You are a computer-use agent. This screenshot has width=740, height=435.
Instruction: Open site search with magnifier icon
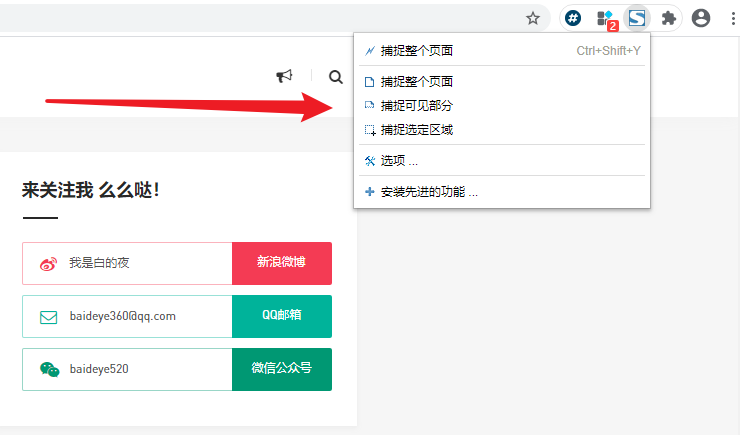pyautogui.click(x=336, y=76)
